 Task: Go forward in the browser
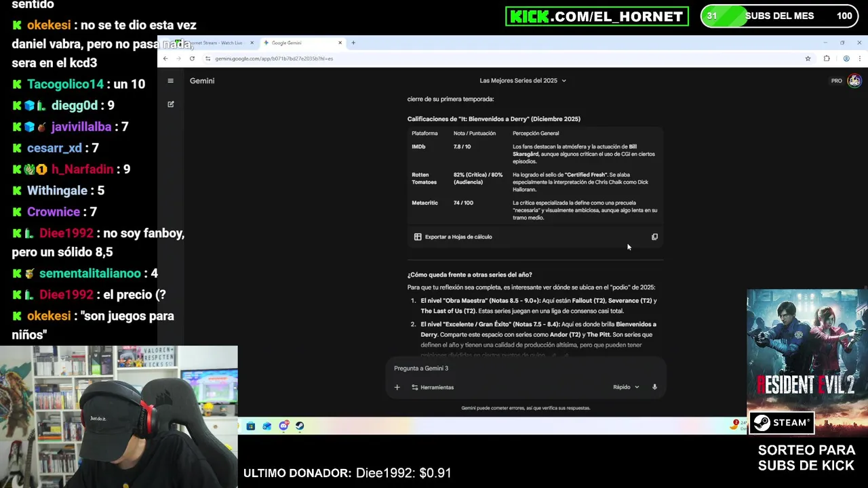coord(178,58)
